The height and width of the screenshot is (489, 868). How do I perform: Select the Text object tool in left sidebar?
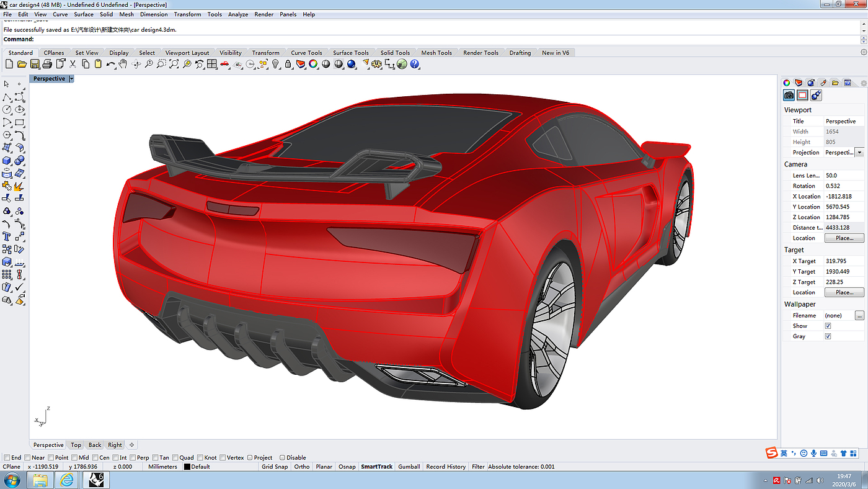point(7,236)
